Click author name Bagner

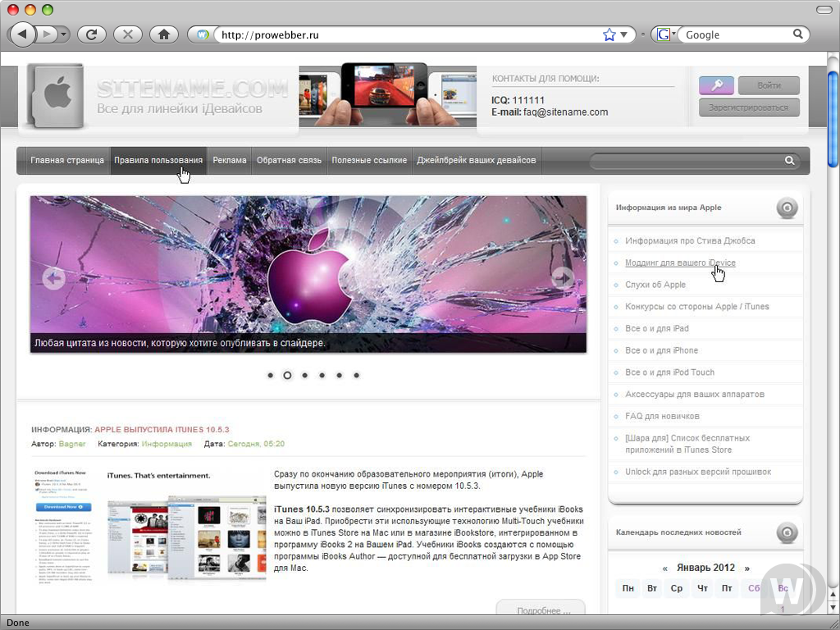coord(72,444)
